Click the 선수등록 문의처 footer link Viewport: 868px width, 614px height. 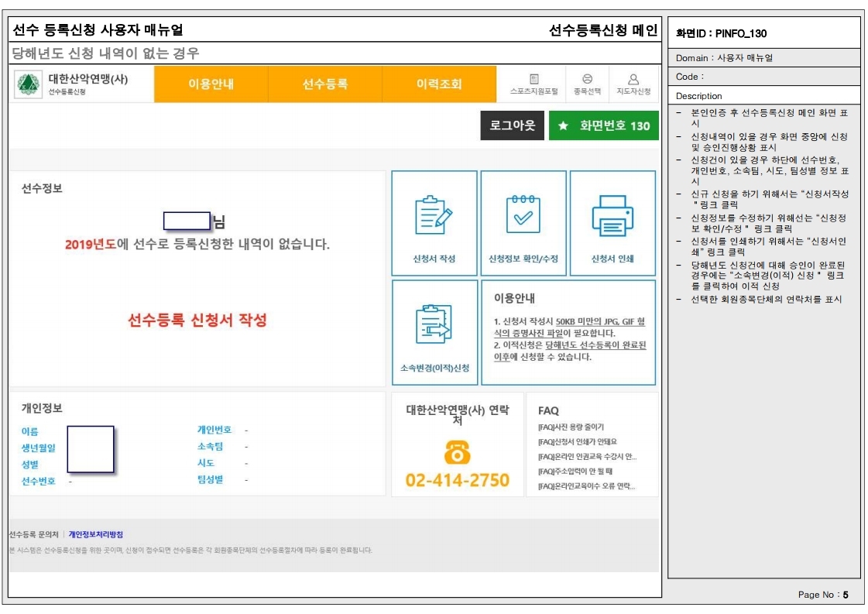point(34,534)
